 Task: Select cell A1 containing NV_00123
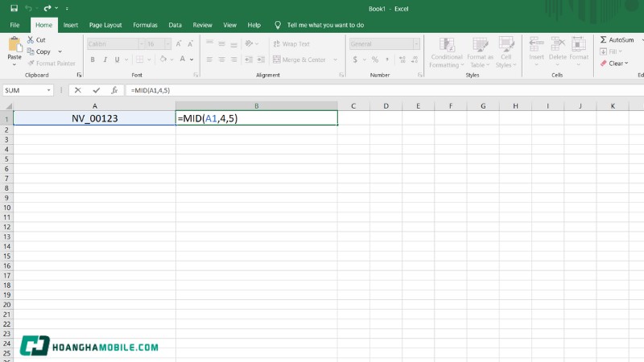point(95,118)
